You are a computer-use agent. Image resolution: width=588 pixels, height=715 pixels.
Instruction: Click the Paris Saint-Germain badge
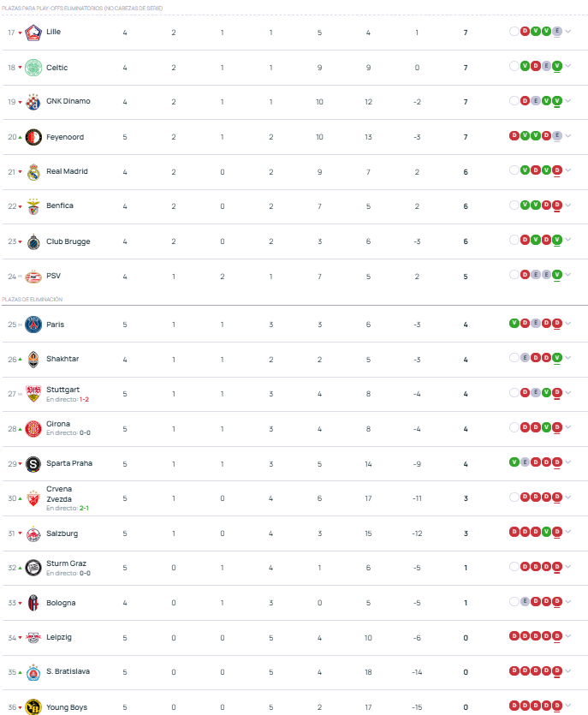(x=33, y=325)
